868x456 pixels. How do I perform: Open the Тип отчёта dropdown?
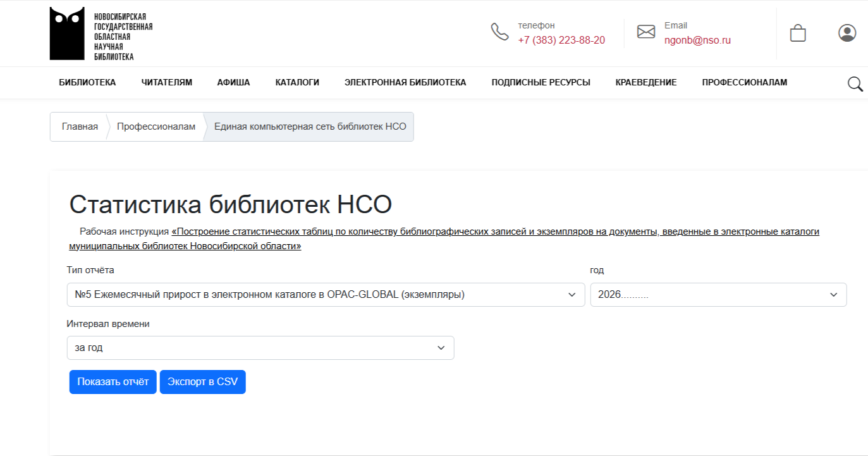326,295
